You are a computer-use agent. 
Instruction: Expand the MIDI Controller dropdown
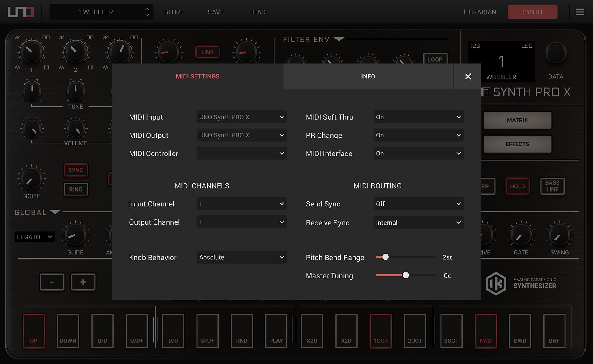[241, 153]
